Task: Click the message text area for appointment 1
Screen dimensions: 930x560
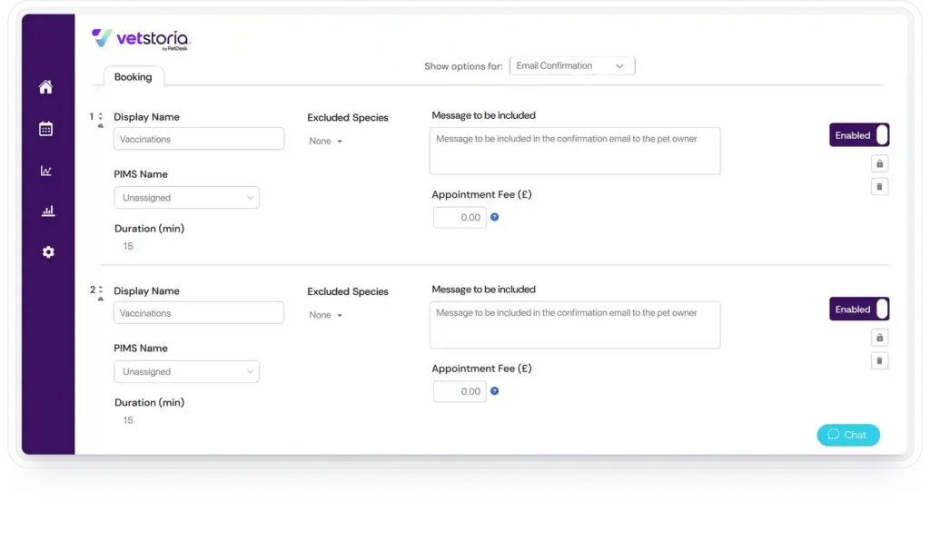Action: point(575,151)
